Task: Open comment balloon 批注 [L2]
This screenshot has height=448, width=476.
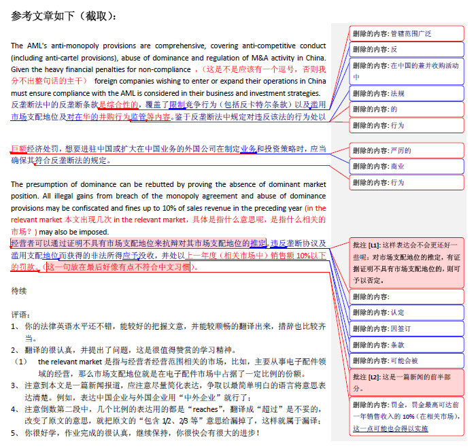Action: pyautogui.click(x=407, y=383)
